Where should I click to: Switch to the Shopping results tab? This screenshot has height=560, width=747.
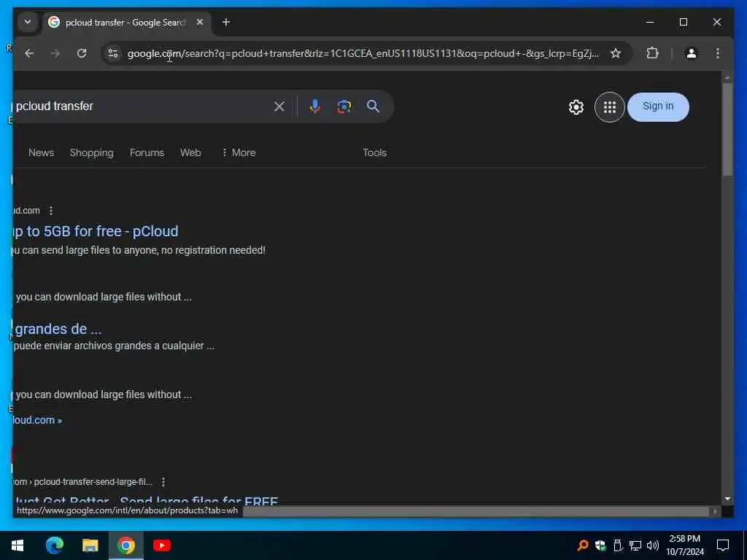point(91,152)
